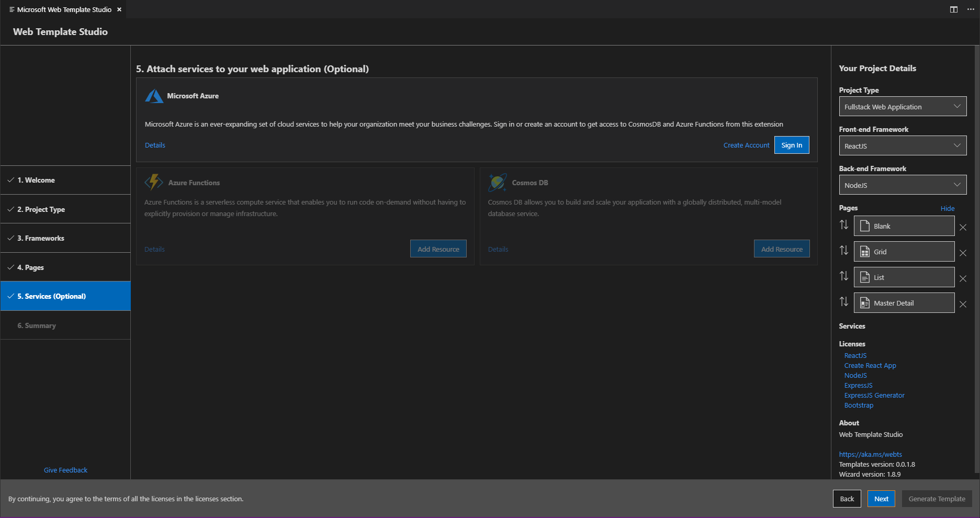Click the tab's menu lines icon
Screen dimensions: 980x518
click(x=12, y=9)
